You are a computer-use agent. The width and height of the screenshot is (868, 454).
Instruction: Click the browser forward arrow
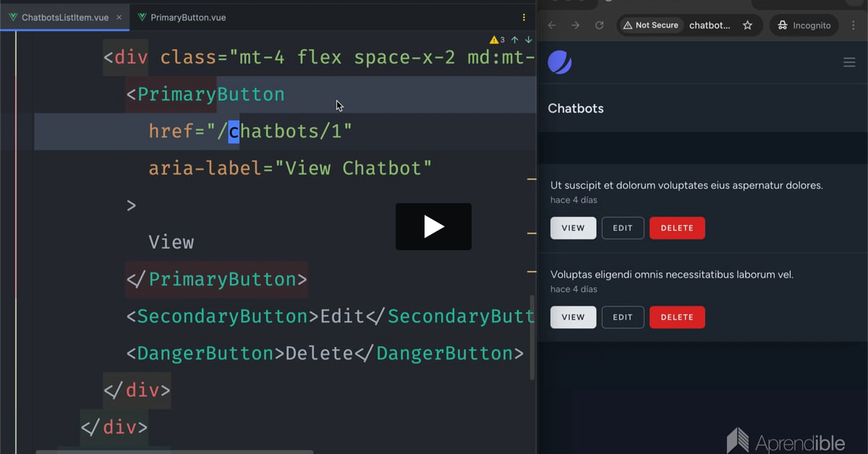point(576,25)
